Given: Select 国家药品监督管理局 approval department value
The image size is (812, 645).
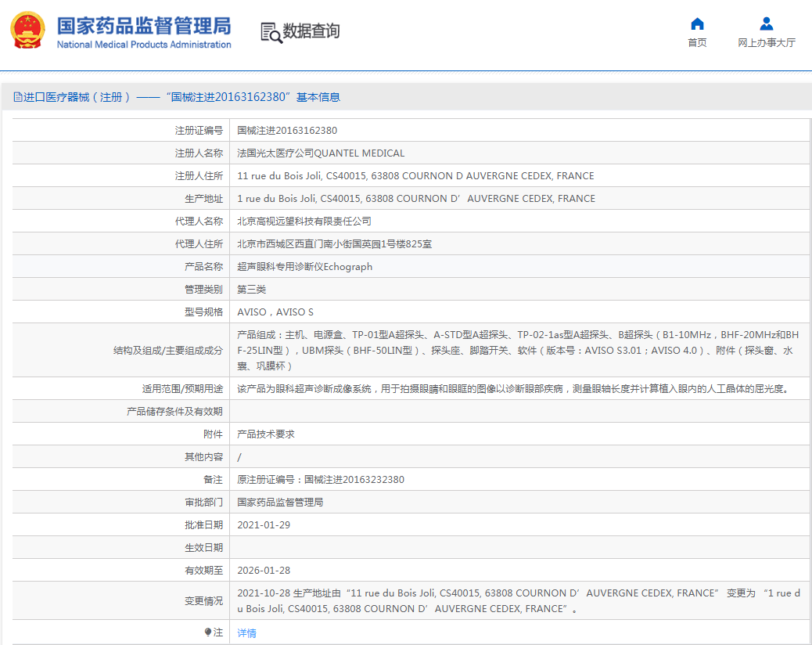Looking at the screenshot, I should pyautogui.click(x=280, y=503).
